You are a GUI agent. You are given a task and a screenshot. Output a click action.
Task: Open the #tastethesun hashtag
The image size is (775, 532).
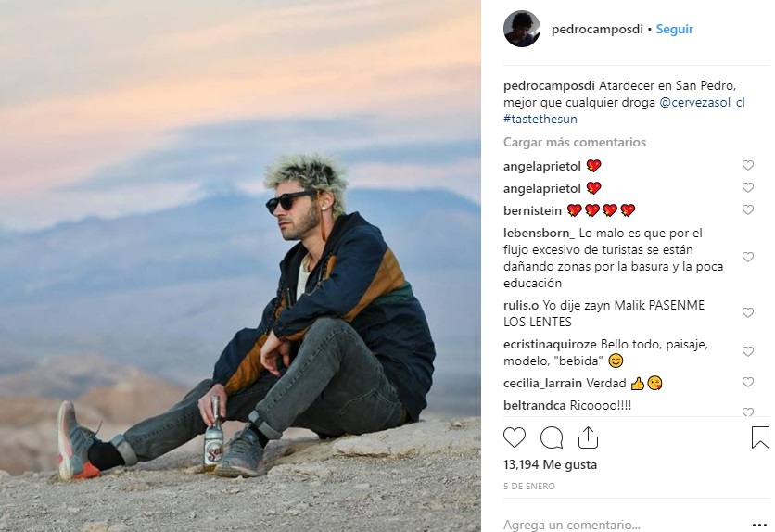540,119
